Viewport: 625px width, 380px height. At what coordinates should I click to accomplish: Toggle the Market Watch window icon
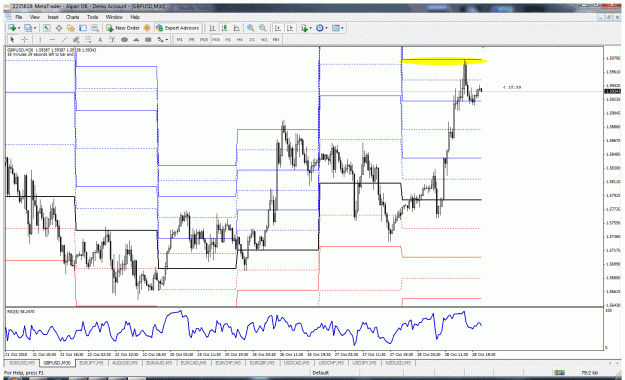click(47, 28)
